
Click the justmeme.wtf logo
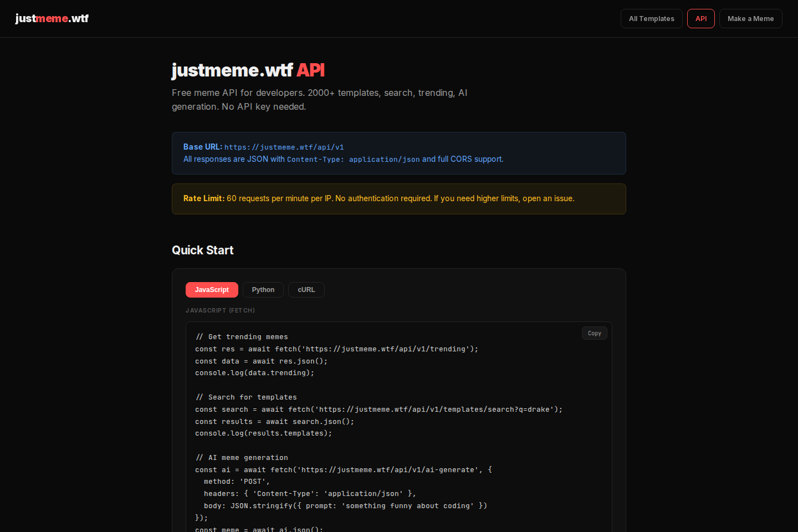52,18
